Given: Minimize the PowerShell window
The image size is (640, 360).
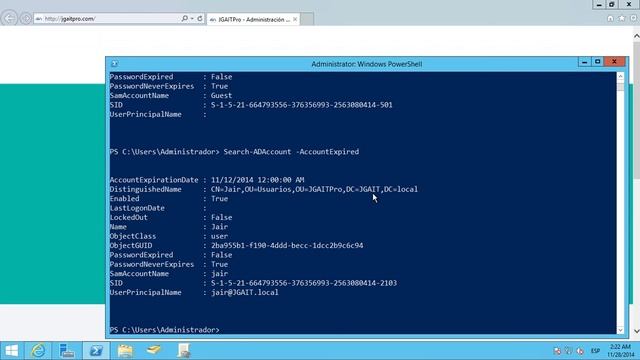Looking at the screenshot, I should pyautogui.click(x=584, y=62).
